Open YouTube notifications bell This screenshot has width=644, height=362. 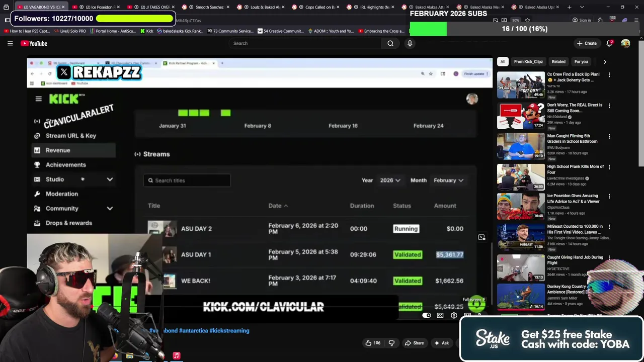[x=609, y=43]
